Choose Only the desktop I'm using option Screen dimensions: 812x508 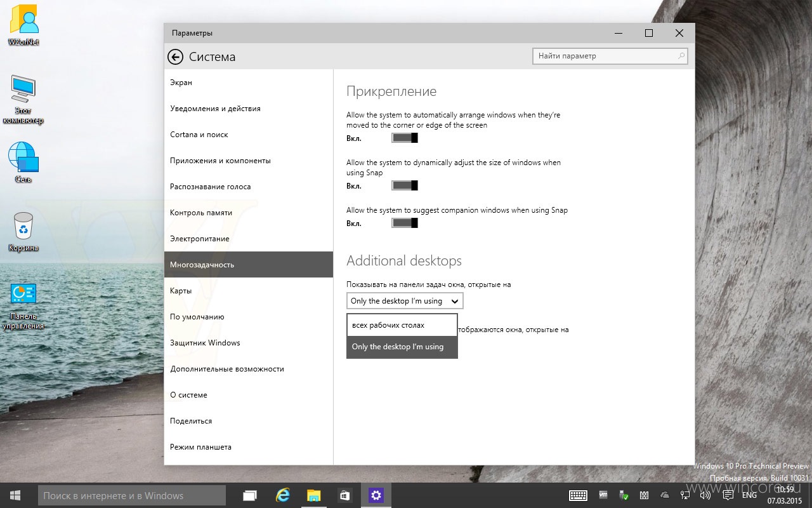402,347
